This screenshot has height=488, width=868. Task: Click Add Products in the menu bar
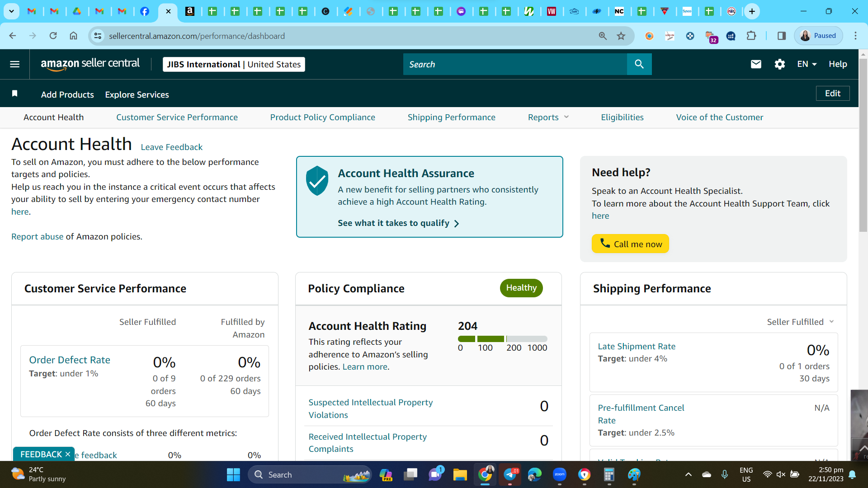pyautogui.click(x=67, y=94)
